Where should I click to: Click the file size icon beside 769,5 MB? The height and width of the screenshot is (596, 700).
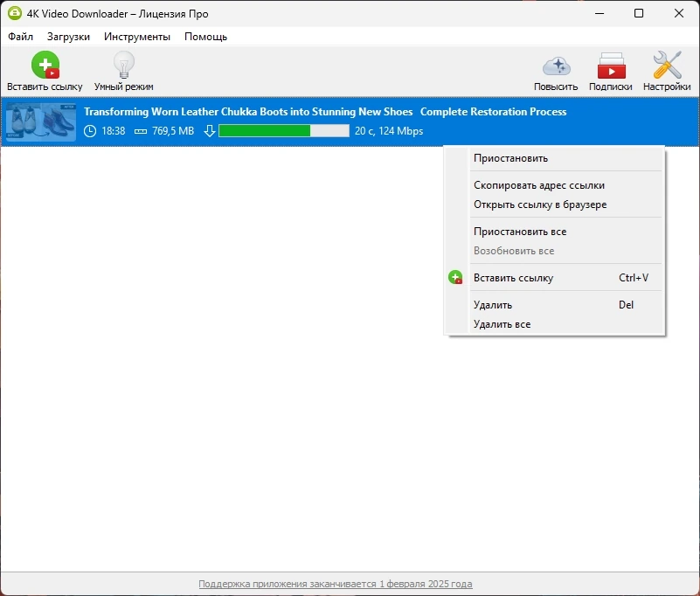pyautogui.click(x=141, y=131)
